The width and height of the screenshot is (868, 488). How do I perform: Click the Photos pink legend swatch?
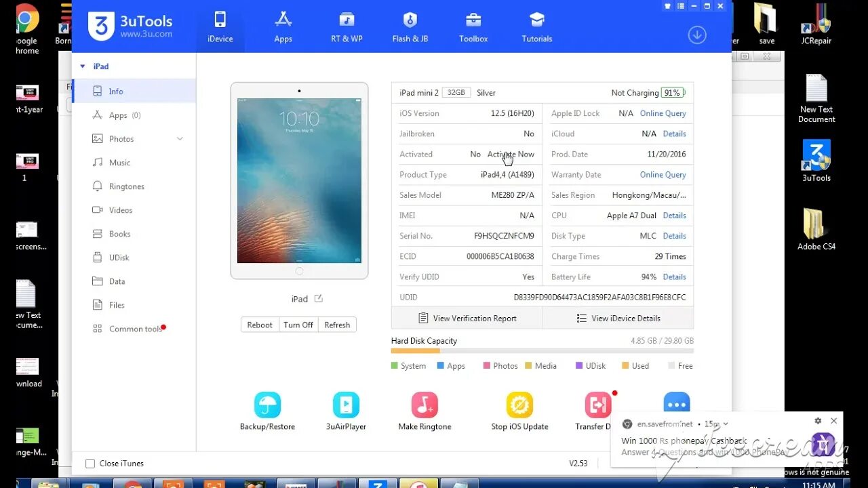(x=487, y=365)
